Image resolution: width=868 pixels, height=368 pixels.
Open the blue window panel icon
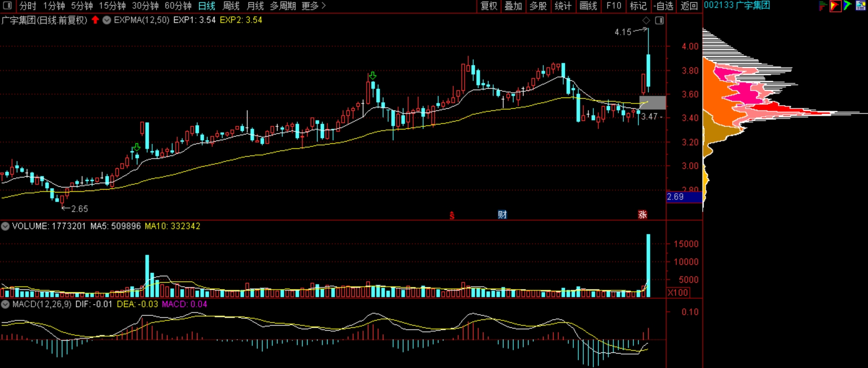[x=861, y=6]
